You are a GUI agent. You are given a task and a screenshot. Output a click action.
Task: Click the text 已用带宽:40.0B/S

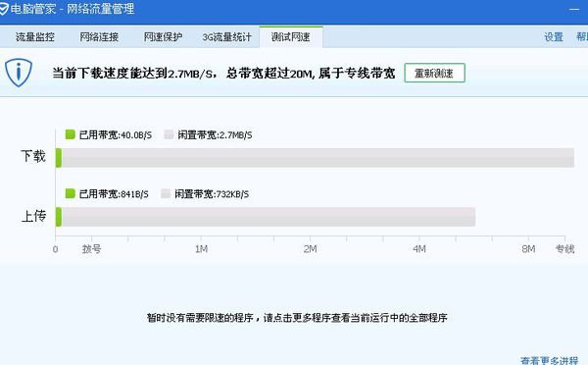(x=116, y=134)
